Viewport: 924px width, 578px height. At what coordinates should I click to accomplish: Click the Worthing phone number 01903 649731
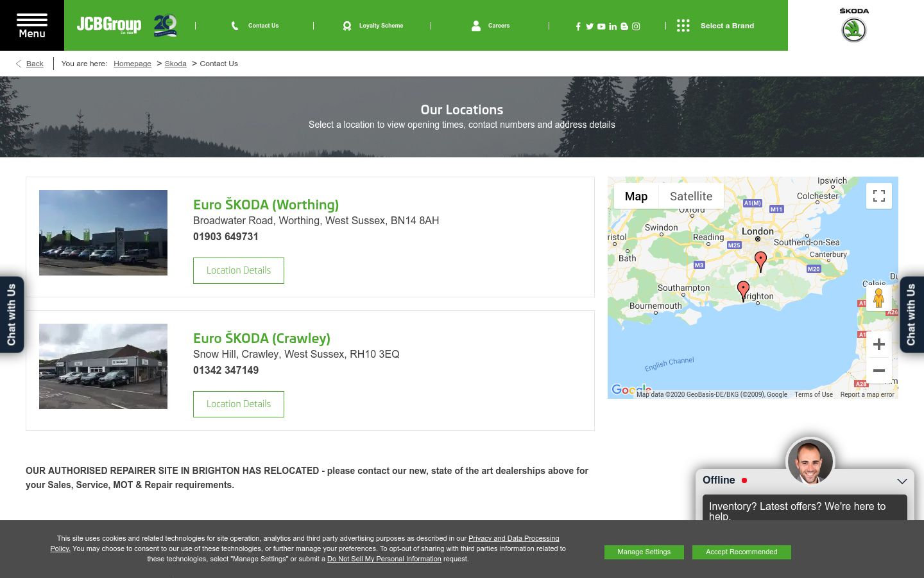[226, 236]
